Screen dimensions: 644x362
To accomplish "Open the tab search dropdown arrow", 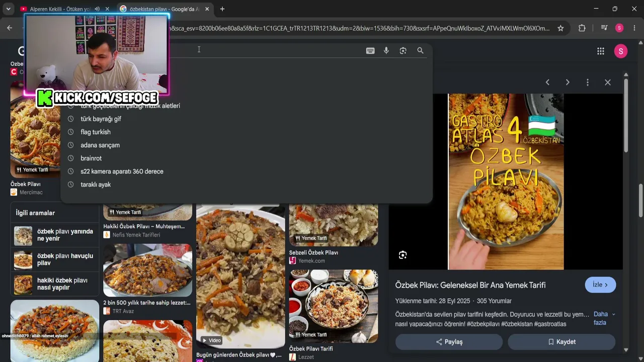I will [x=8, y=9].
